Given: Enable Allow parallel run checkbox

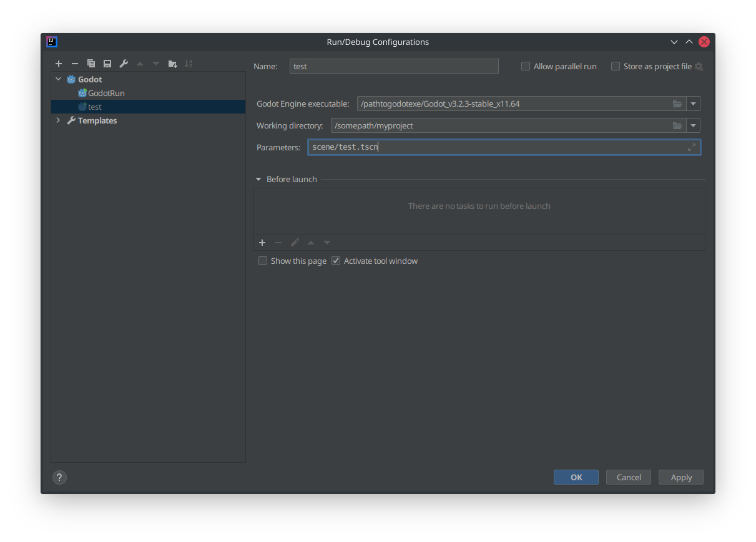Looking at the screenshot, I should pyautogui.click(x=526, y=66).
